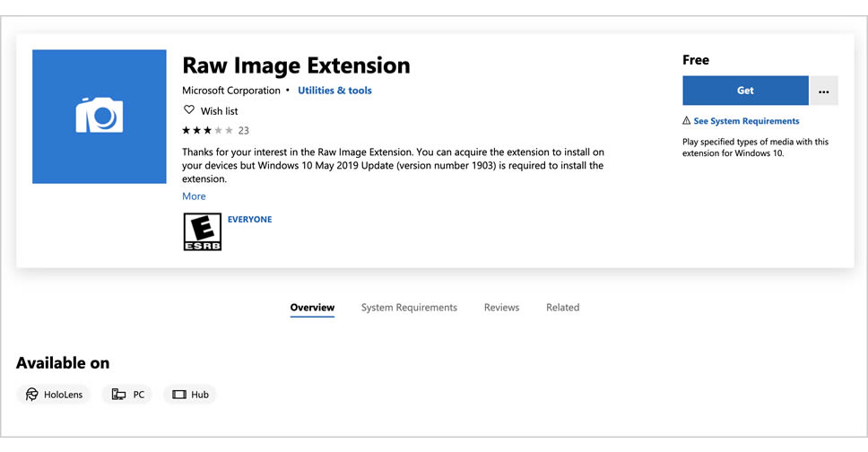868x452 pixels.
Task: Open the Utilities & tools category link
Action: tap(334, 91)
